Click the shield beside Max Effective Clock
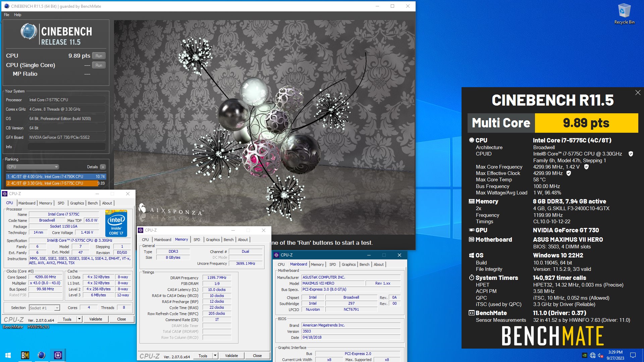This screenshot has width=644, height=362. pos(569,173)
